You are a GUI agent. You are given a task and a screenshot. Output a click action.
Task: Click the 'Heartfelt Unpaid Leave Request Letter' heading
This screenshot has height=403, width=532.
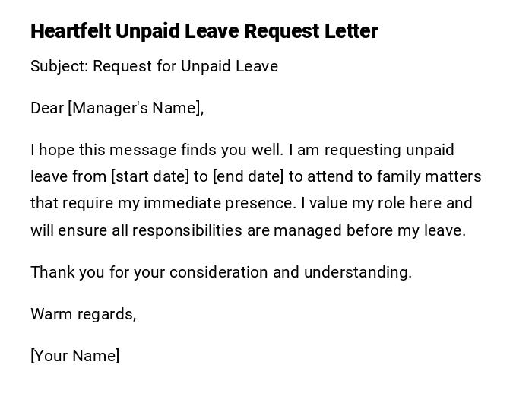(x=204, y=31)
